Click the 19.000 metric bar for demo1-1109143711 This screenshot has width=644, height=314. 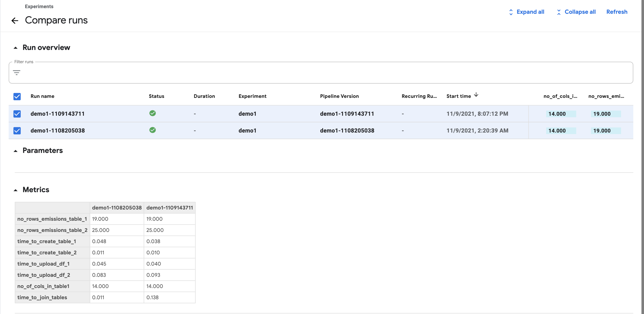click(606, 114)
